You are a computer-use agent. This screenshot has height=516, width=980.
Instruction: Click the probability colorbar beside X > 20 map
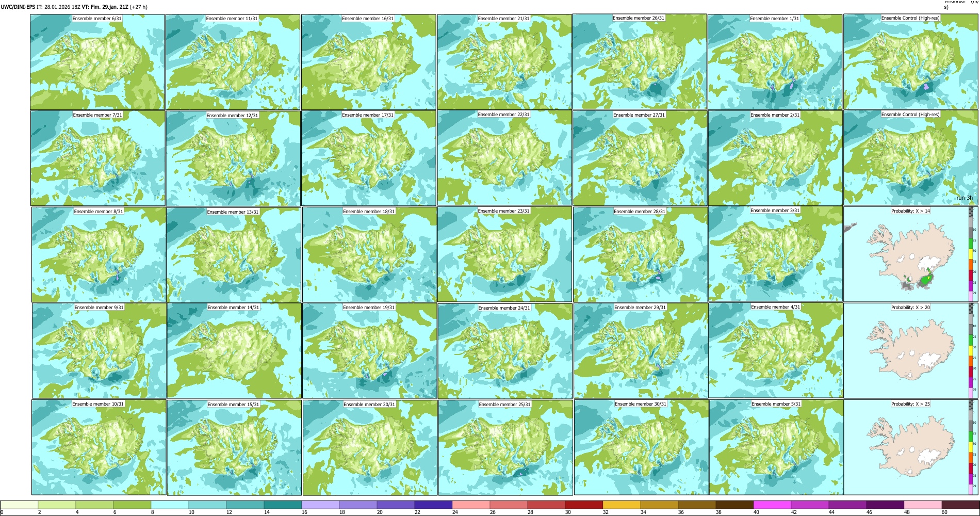971,350
